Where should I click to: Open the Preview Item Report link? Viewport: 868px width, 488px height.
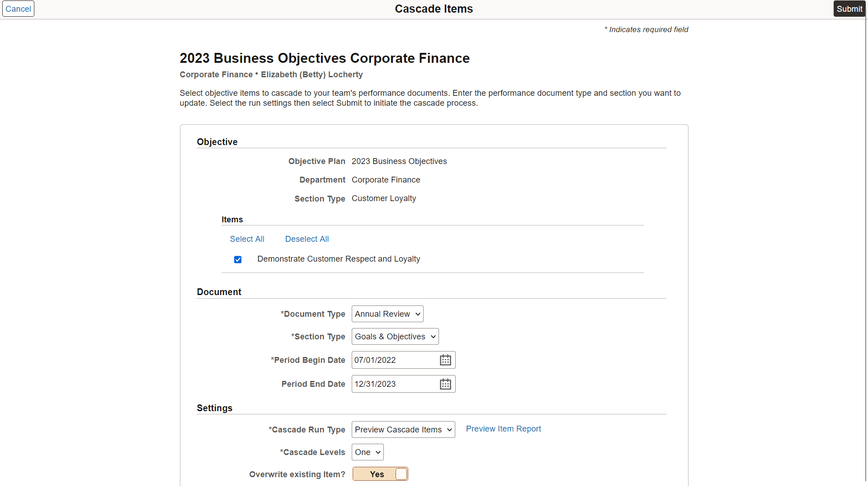pyautogui.click(x=503, y=429)
